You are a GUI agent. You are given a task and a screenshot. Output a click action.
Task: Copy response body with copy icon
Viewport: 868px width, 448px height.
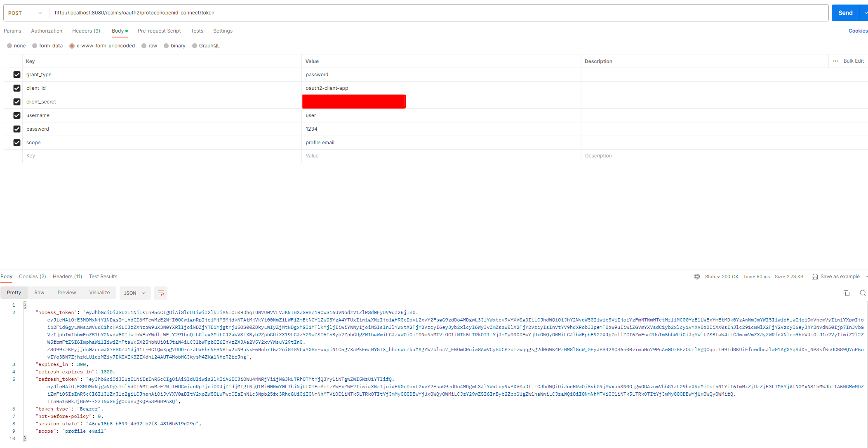[846, 293]
